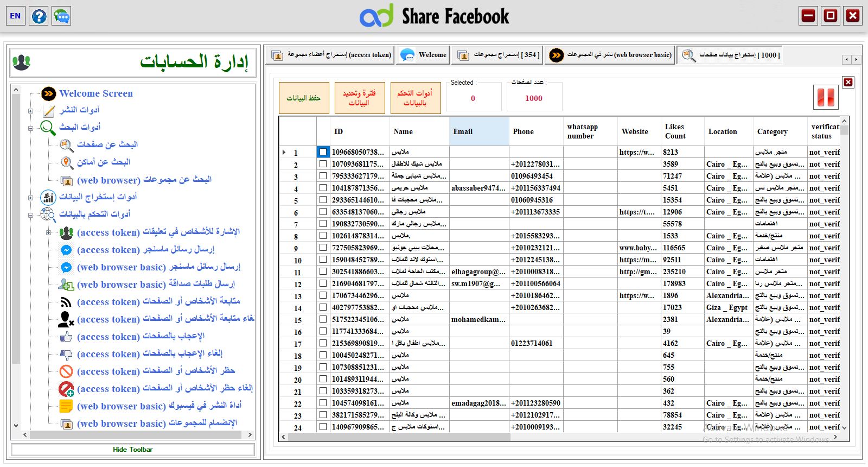Switch language with the EN button
Screen dimensions: 868x467
[15, 16]
